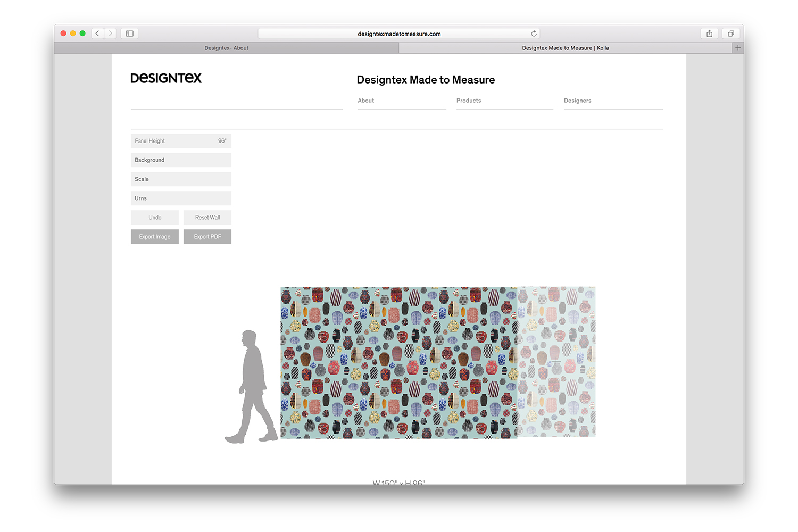Click the Export PDF button
This screenshot has height=532, width=798.
pyautogui.click(x=207, y=237)
